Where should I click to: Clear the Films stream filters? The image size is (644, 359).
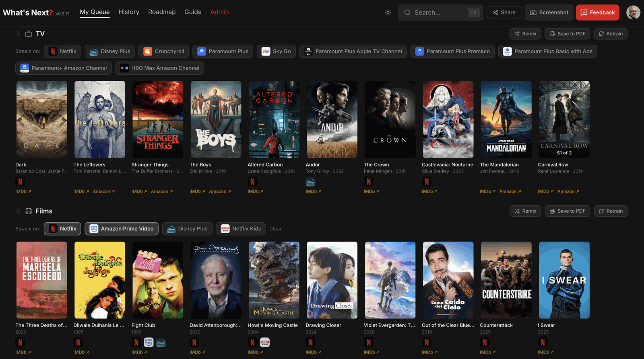tap(275, 229)
